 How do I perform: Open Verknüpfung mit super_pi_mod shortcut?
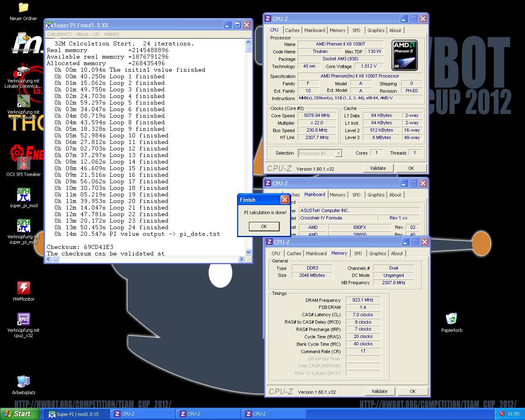click(x=23, y=226)
